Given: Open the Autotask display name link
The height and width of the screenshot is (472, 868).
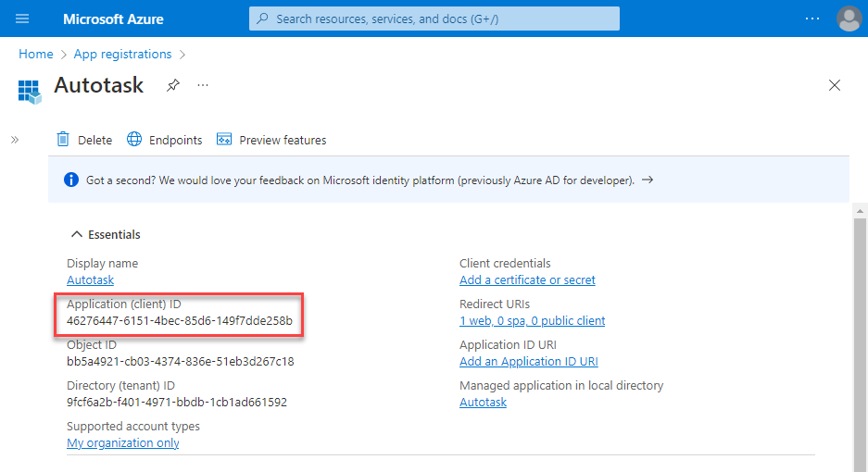Looking at the screenshot, I should tap(90, 279).
